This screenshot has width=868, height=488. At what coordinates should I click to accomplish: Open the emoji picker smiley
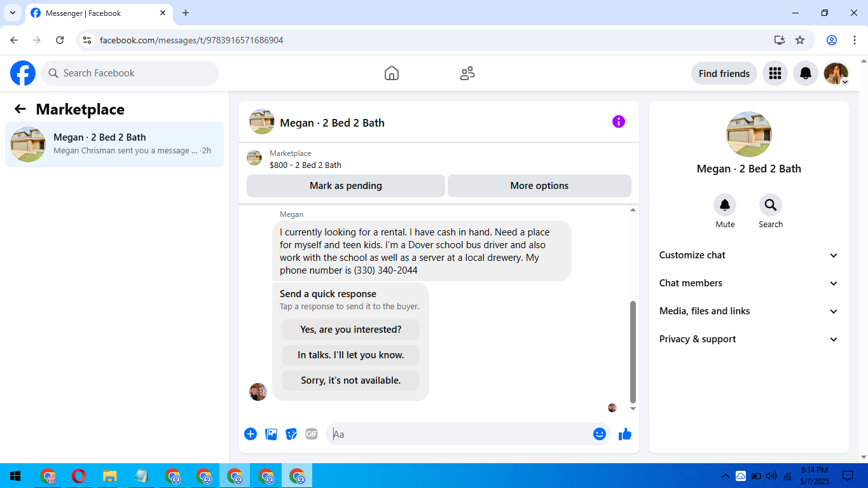click(600, 434)
